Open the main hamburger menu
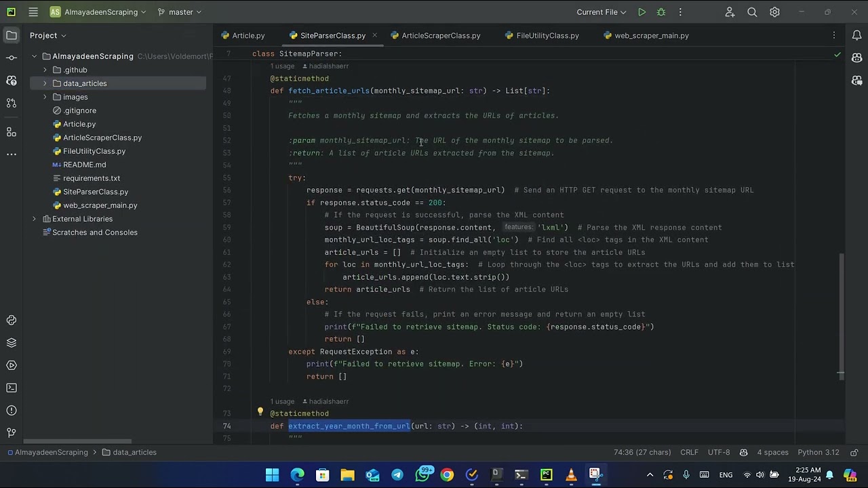868x488 pixels. coord(33,12)
